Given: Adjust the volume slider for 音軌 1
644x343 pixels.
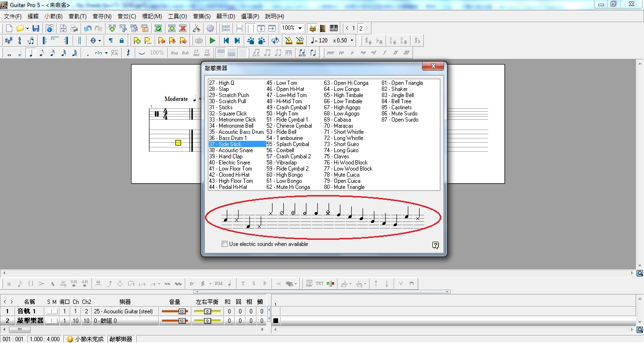Looking at the screenshot, I should click(174, 311).
